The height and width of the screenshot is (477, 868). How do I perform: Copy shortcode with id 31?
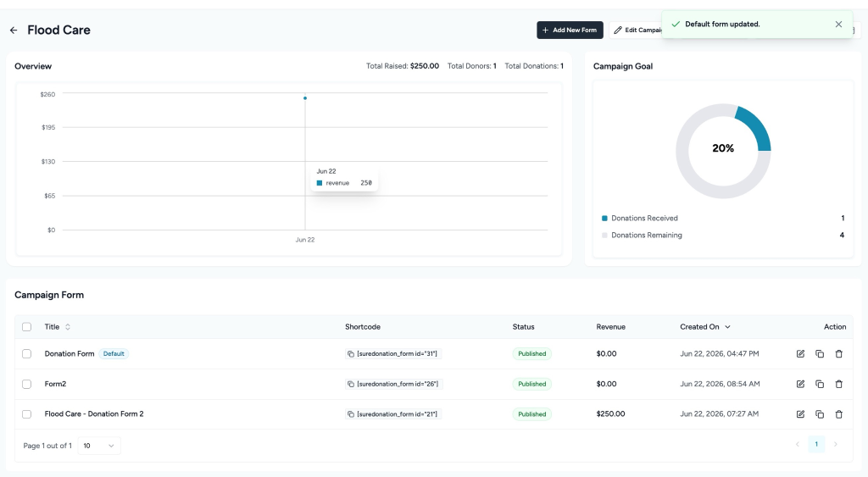pos(350,353)
